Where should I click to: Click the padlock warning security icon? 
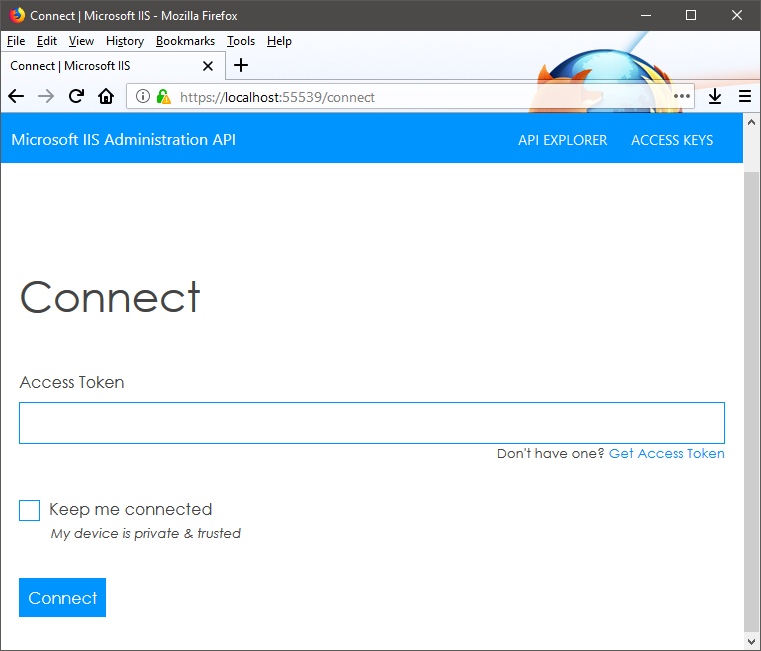click(x=163, y=97)
